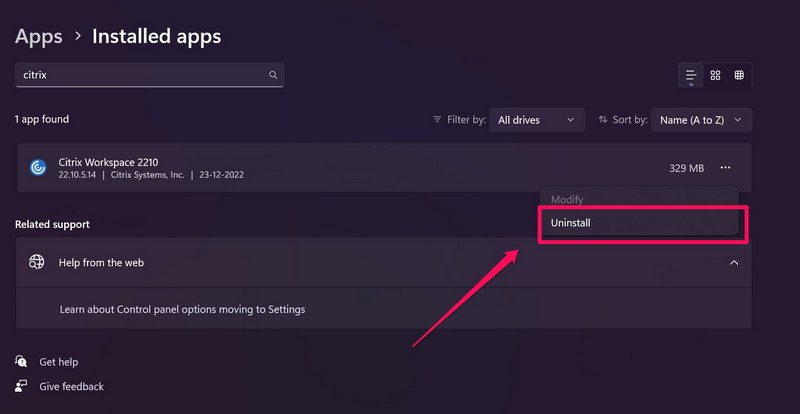Image resolution: width=800 pixels, height=414 pixels.
Task: Click the globe icon beside Help from the web
Action: [37, 262]
